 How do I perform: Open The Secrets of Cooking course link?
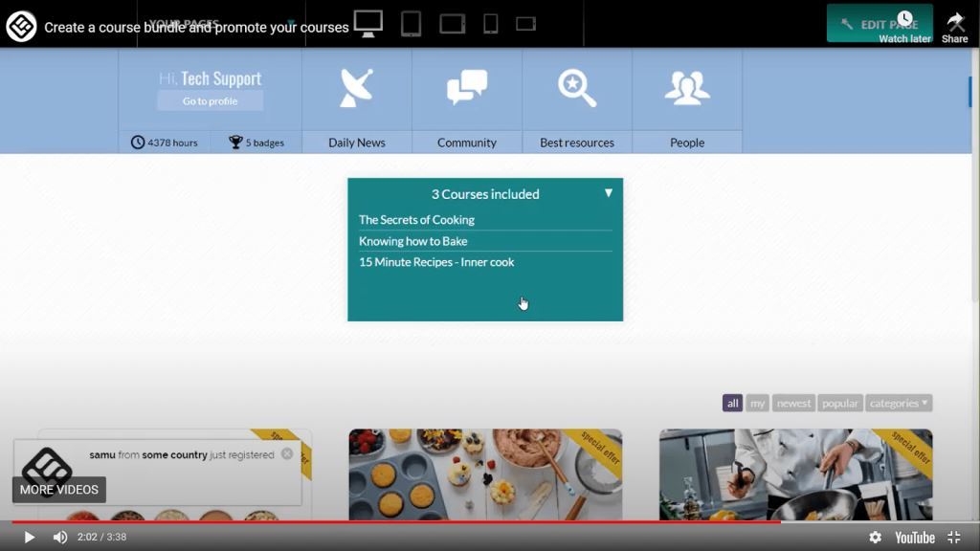(x=416, y=220)
